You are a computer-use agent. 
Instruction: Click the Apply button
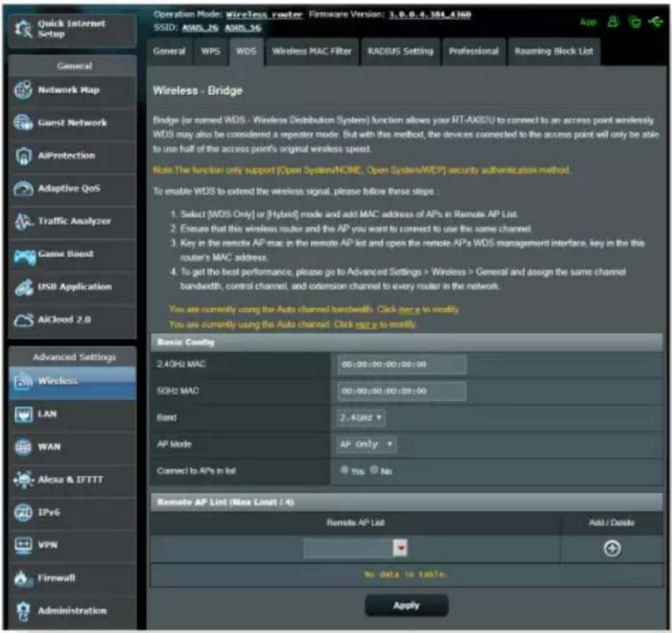pyautogui.click(x=406, y=605)
